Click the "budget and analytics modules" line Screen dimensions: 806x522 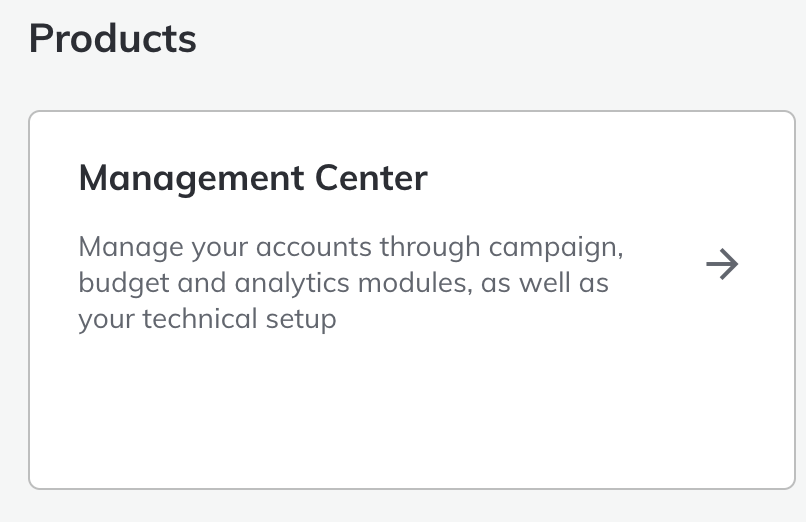272,284
